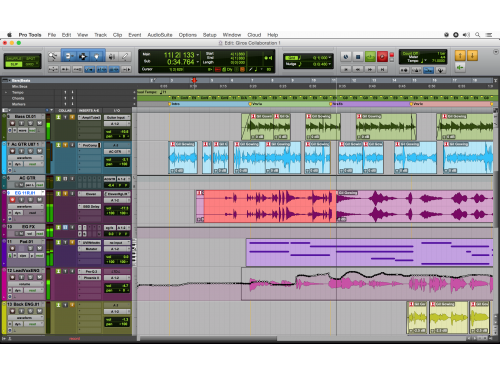Click the Go to End button
500x375 pixels.
point(382,69)
